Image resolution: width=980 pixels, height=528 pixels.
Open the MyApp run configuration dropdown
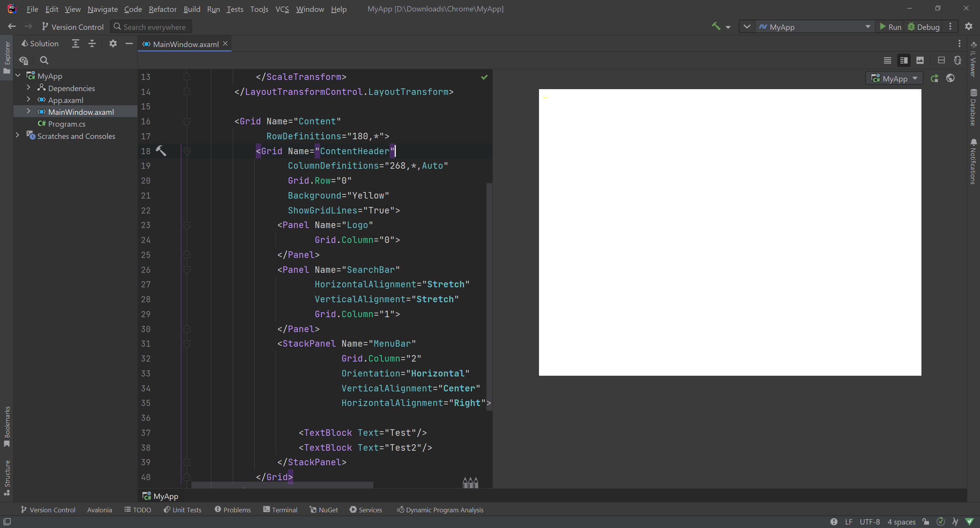815,26
